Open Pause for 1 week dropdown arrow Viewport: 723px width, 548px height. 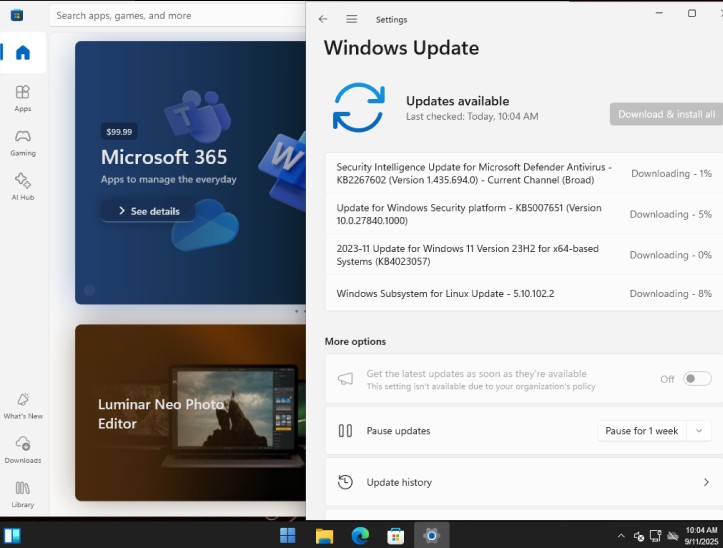699,431
